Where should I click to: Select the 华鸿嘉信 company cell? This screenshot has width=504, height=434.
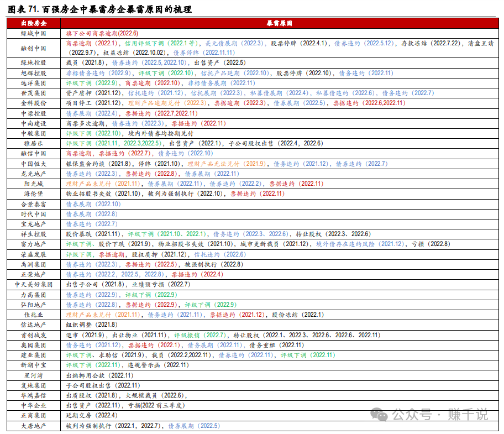[x=34, y=395]
